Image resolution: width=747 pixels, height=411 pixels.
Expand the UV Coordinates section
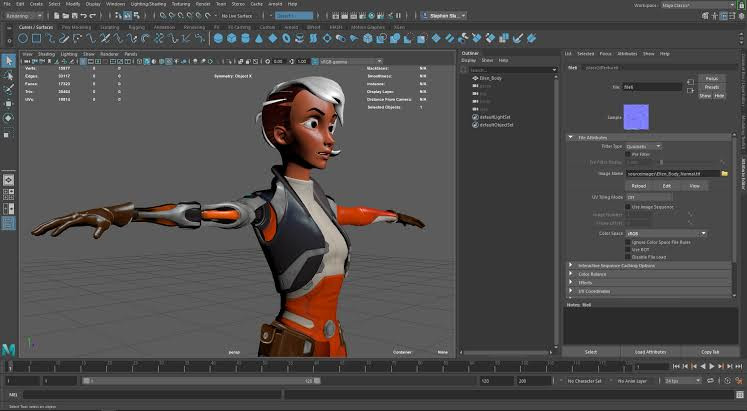[571, 291]
